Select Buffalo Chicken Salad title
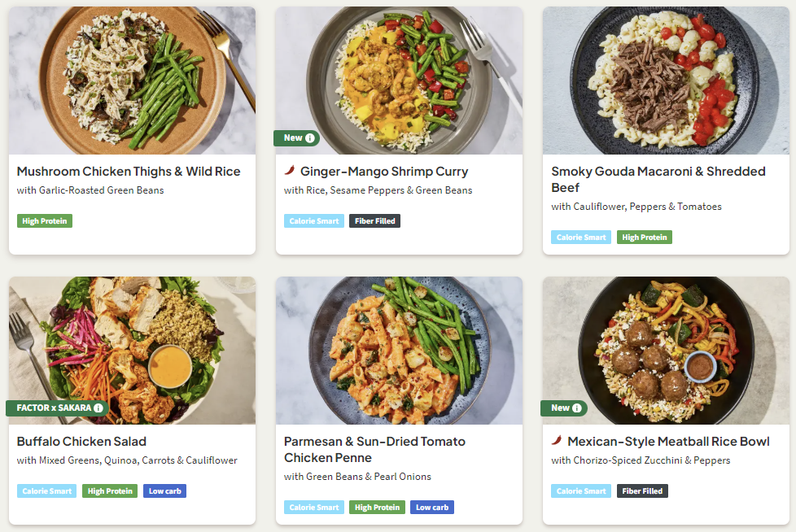 tap(81, 442)
